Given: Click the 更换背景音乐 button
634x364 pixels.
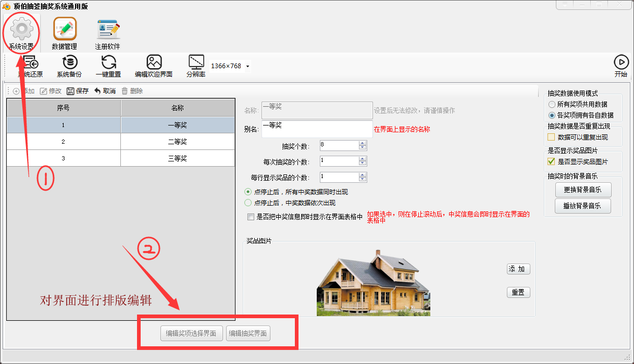Looking at the screenshot, I should pyautogui.click(x=582, y=190).
